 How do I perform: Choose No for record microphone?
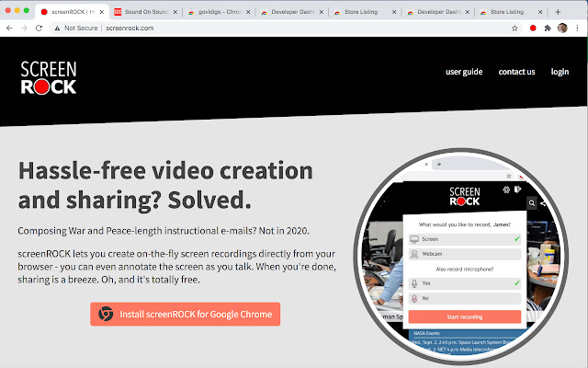(x=465, y=298)
